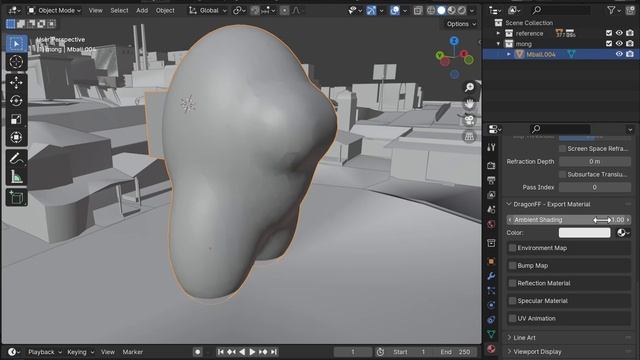The width and height of the screenshot is (640, 360).
Task: Open the viewport Options dropdown
Action: point(461,24)
